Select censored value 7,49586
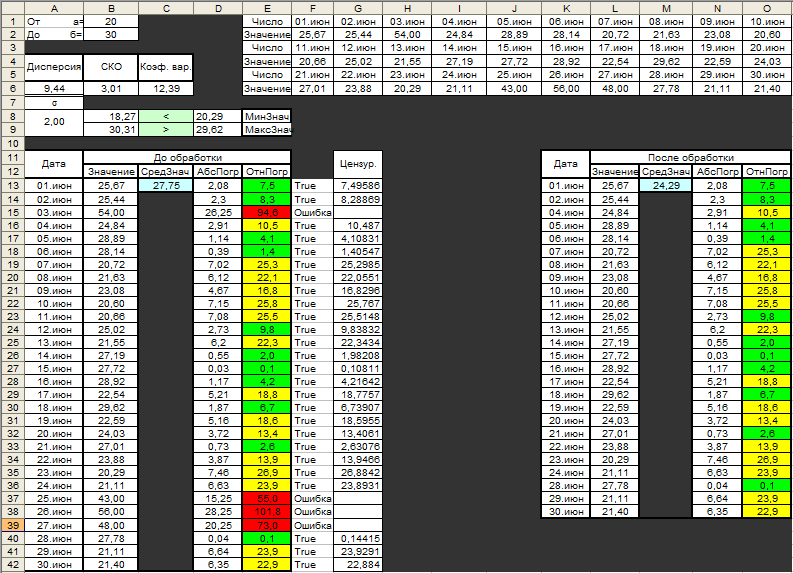Screen dimensions: 793x573 coord(358,186)
